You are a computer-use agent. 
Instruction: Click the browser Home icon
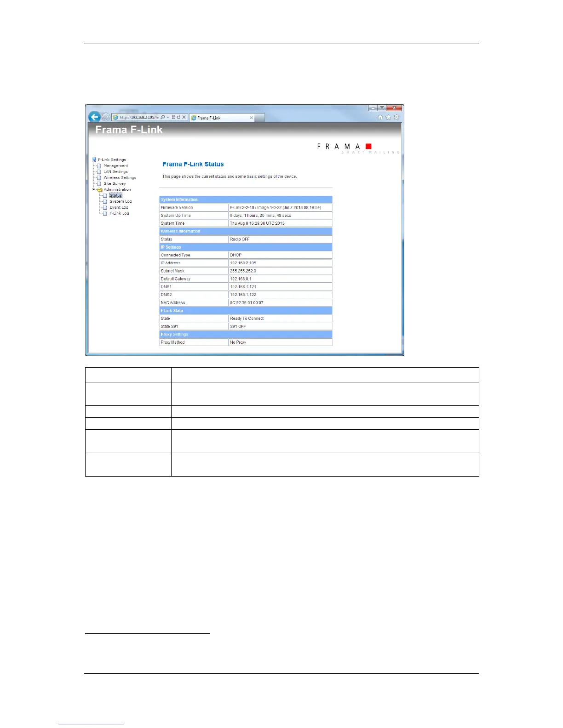[x=380, y=117]
